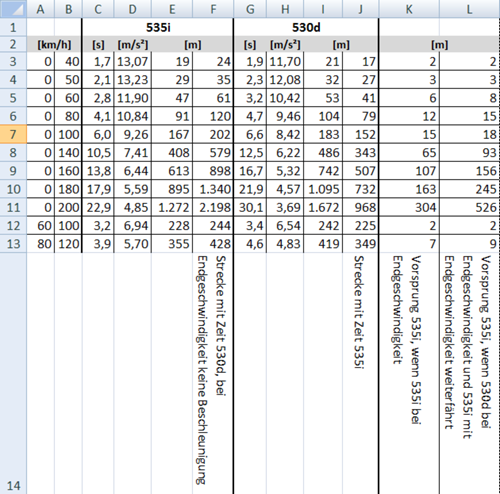Click the Select All corner triangle

point(13,9)
